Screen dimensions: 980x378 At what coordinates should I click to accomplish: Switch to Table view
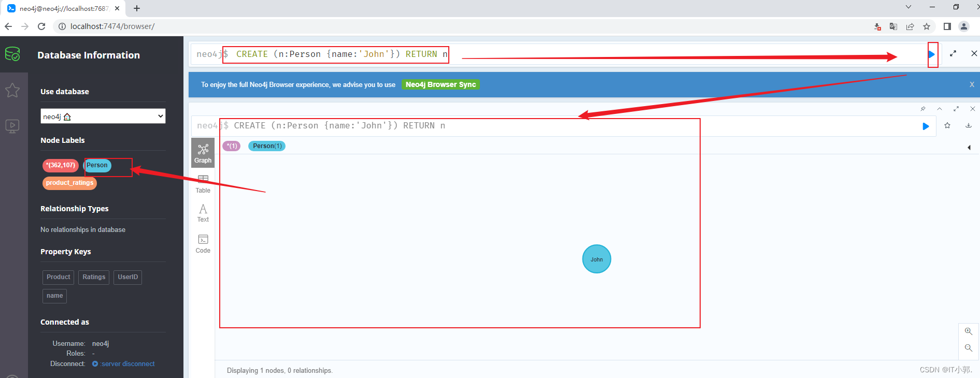click(203, 184)
